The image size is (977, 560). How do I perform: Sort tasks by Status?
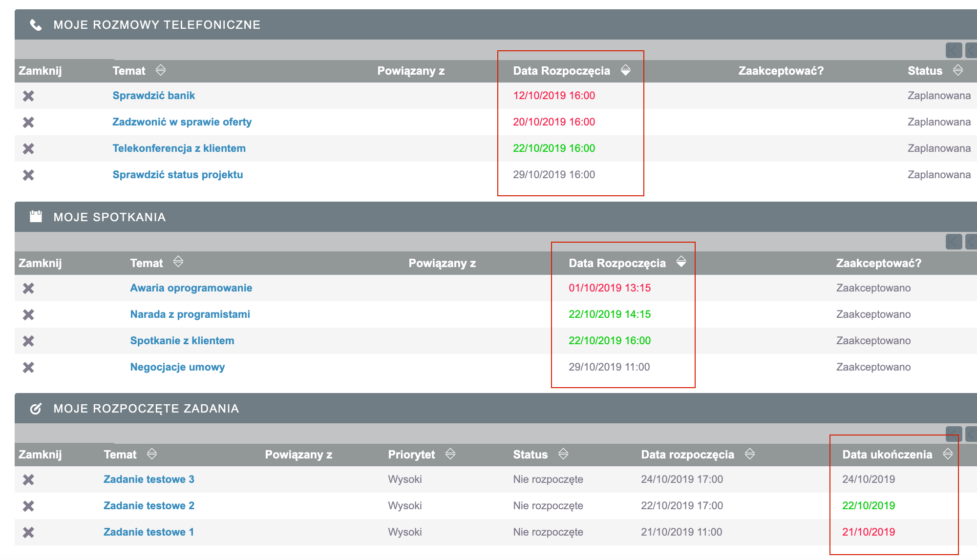[x=563, y=454]
